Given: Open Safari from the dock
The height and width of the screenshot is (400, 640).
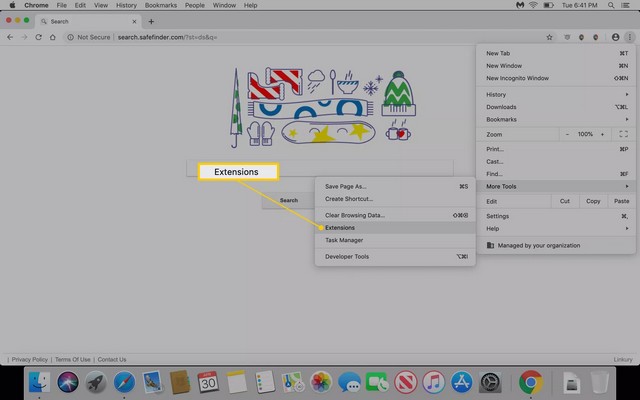Looking at the screenshot, I should coord(124,381).
